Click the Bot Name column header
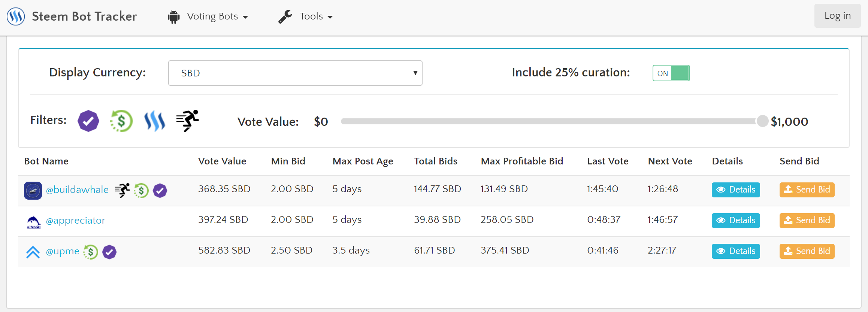Viewport: 868px width, 312px height. tap(46, 161)
